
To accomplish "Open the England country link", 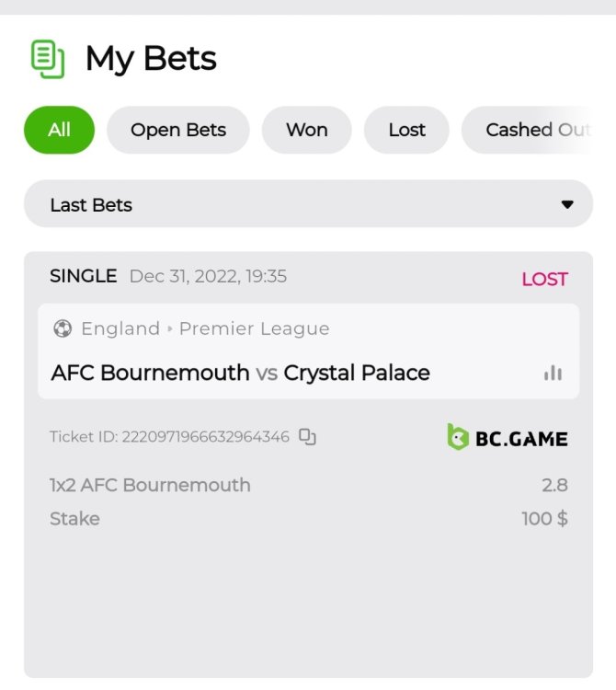I will pyautogui.click(x=120, y=328).
